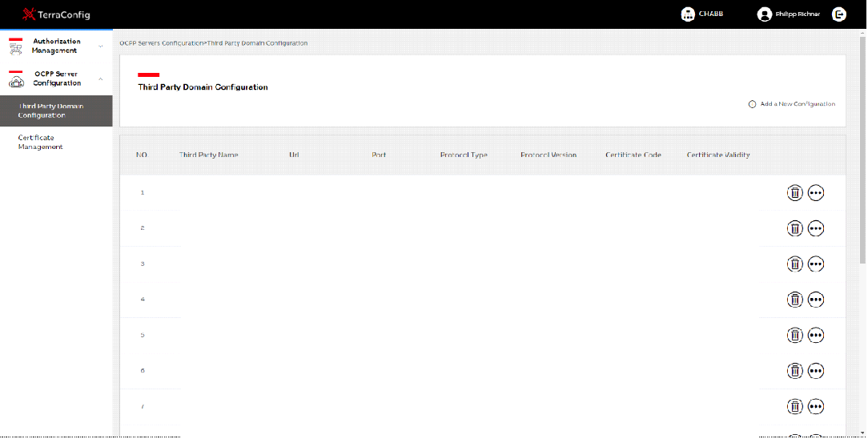Delete row 7 using trash icon
868x439 pixels.
point(794,406)
